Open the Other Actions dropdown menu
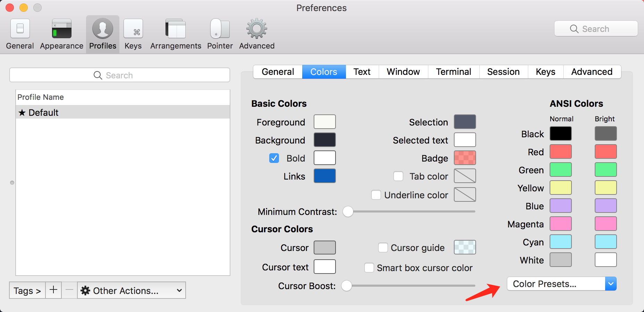The height and width of the screenshot is (312, 644). click(132, 291)
